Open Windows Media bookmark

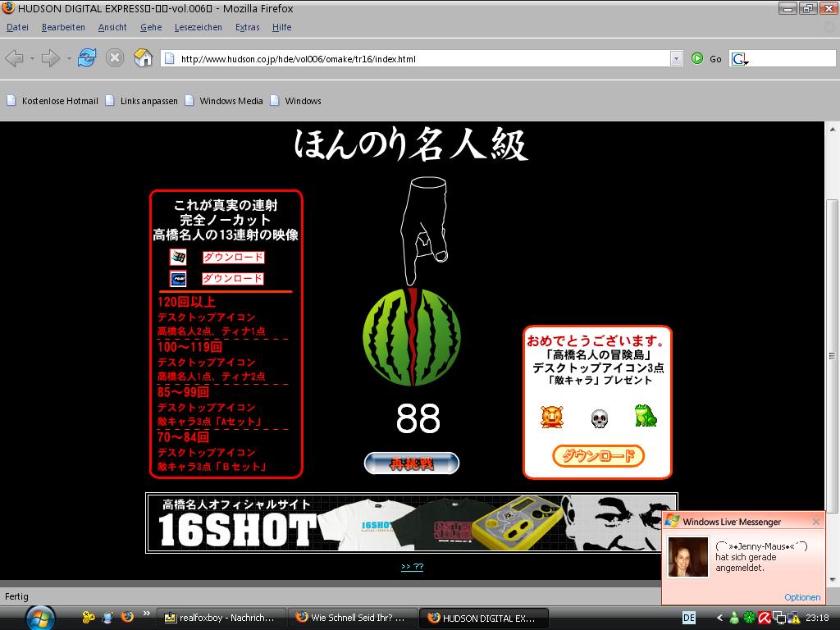(x=224, y=101)
